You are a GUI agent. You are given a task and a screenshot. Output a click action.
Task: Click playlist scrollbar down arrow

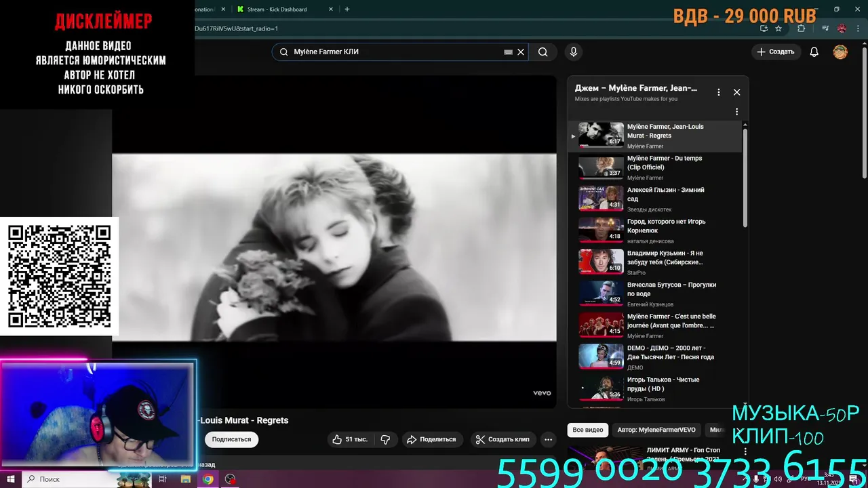click(745, 405)
